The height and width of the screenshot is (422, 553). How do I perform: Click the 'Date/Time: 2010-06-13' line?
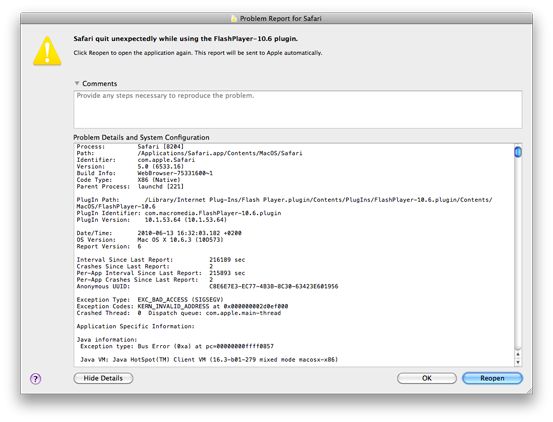(159, 233)
